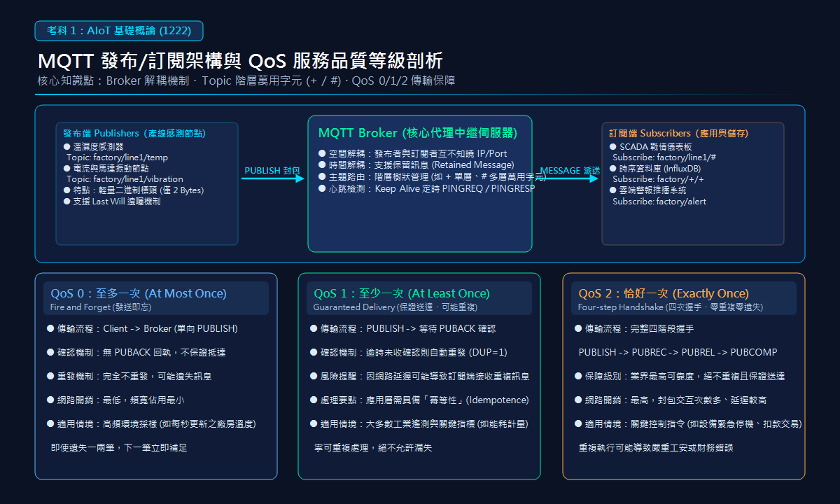Click the MESSAGE 派送 arrow label
840x504 pixels.
coord(570,171)
